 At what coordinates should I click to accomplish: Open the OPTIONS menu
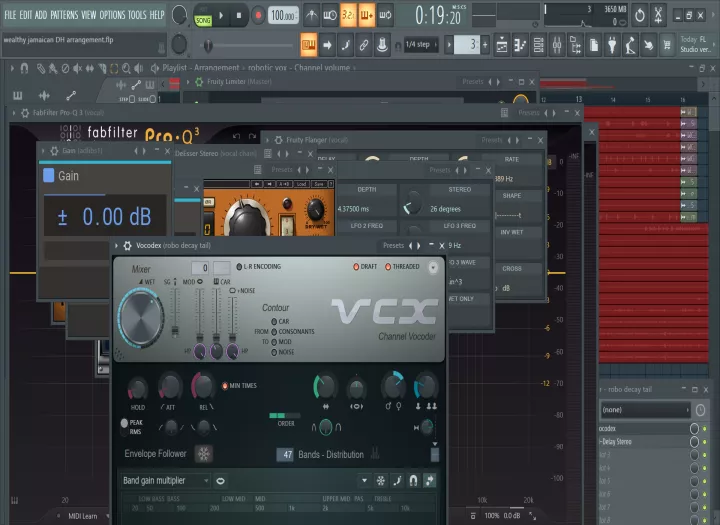pyautogui.click(x=112, y=15)
